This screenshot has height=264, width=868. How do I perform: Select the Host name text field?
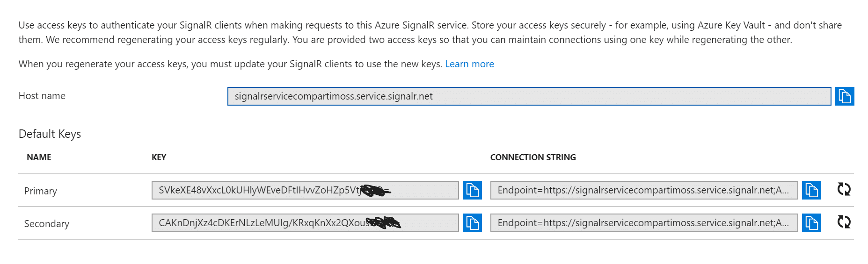pos(529,96)
